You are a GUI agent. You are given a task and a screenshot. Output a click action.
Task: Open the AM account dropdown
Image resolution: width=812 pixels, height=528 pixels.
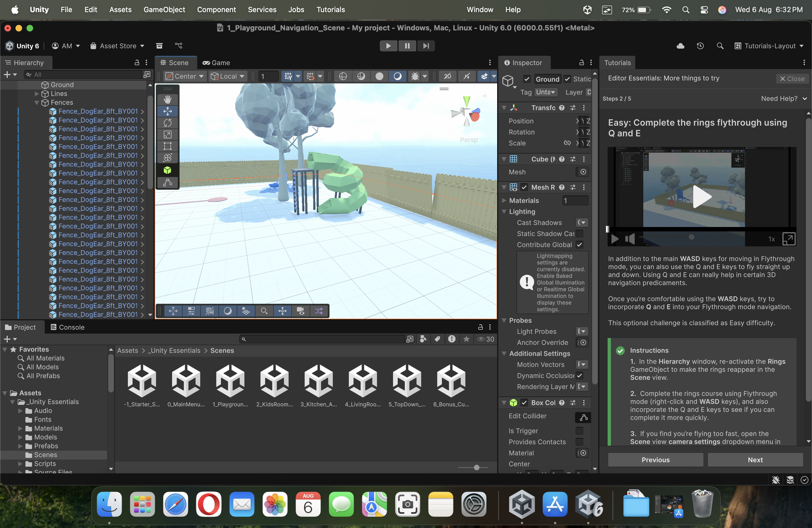(x=66, y=46)
